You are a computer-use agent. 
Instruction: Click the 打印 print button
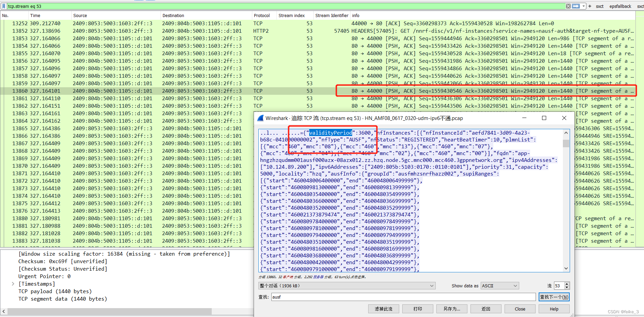[x=418, y=309]
